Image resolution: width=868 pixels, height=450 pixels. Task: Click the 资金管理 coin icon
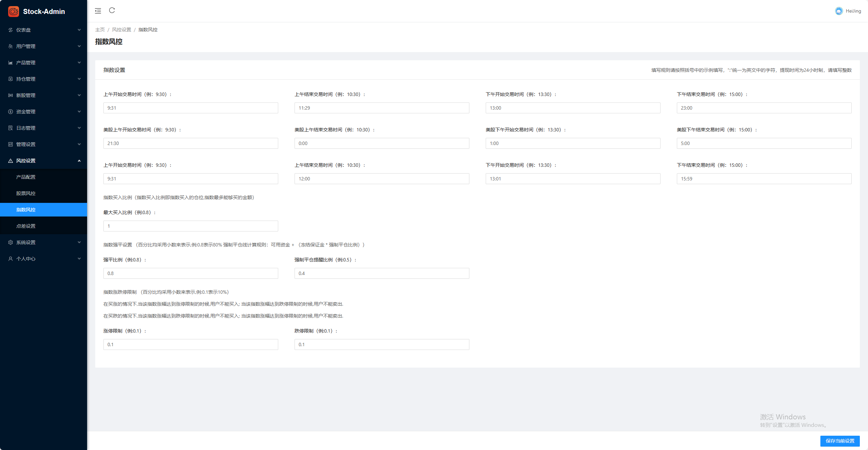11,112
